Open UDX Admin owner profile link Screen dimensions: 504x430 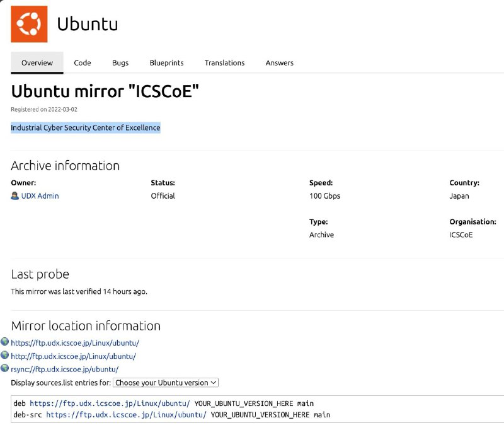40,196
